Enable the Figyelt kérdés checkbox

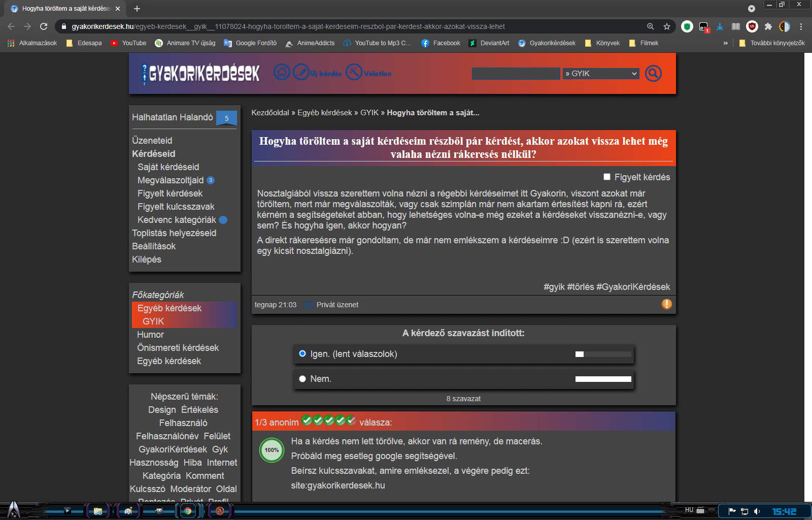click(x=606, y=177)
